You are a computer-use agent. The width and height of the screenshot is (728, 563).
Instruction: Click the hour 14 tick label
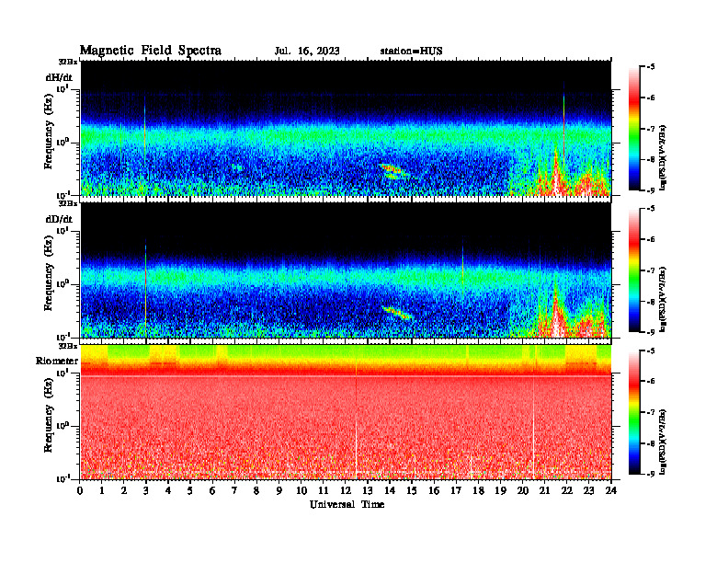[x=390, y=490]
